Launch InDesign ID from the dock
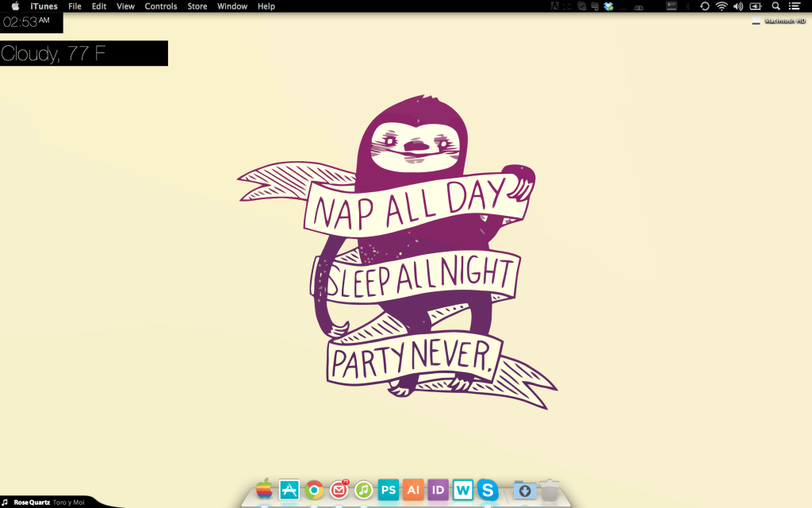Screen dimensions: 812x508 pos(438,490)
